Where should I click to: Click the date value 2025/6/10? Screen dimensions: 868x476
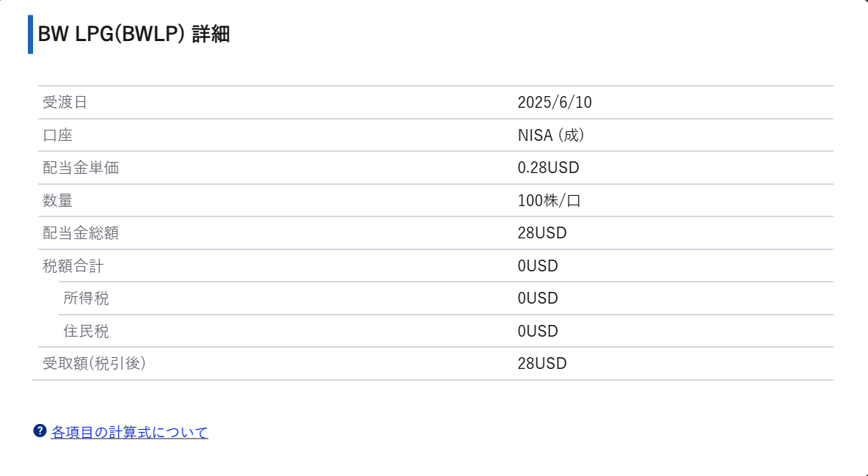(555, 103)
